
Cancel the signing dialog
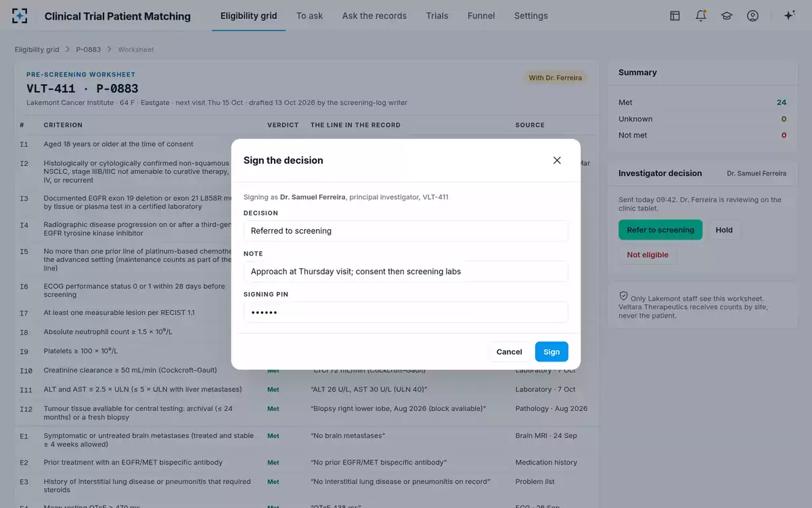[509, 352]
